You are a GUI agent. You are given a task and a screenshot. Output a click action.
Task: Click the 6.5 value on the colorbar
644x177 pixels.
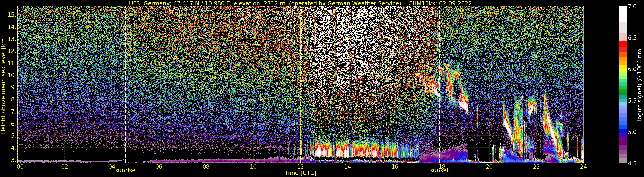[632, 38]
